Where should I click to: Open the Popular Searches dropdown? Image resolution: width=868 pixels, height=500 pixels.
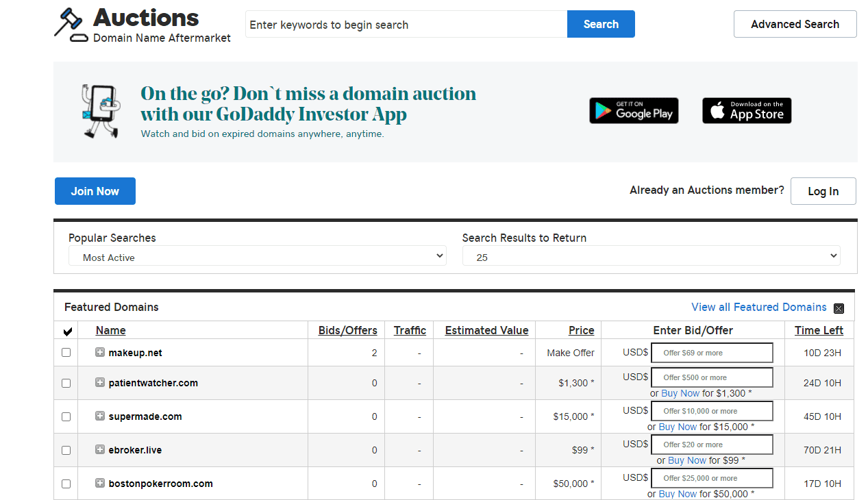[x=258, y=257]
